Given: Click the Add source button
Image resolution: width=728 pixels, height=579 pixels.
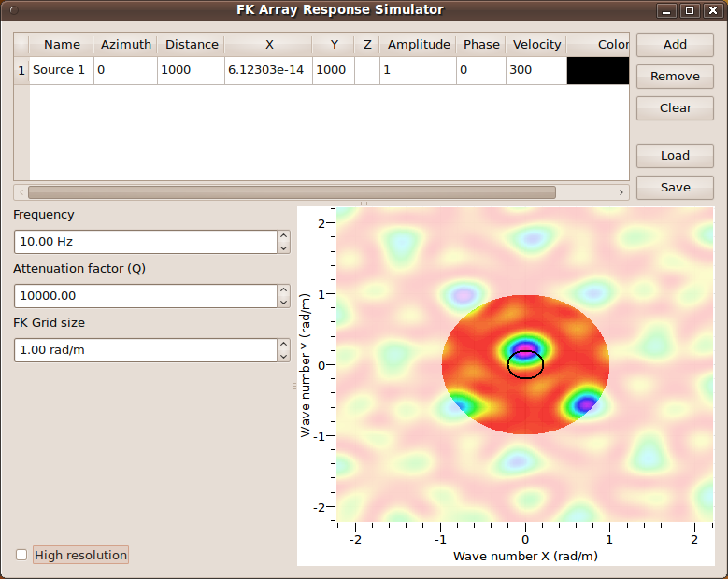Looking at the screenshot, I should (675, 45).
